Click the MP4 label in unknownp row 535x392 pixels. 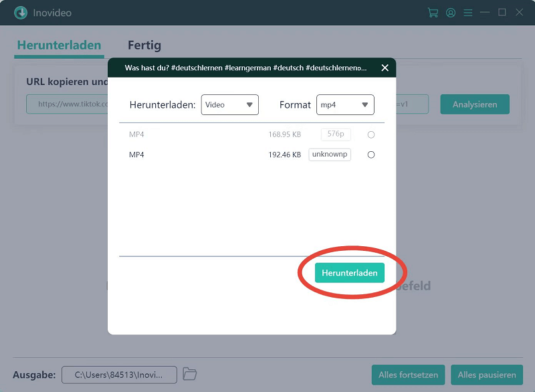(136, 155)
